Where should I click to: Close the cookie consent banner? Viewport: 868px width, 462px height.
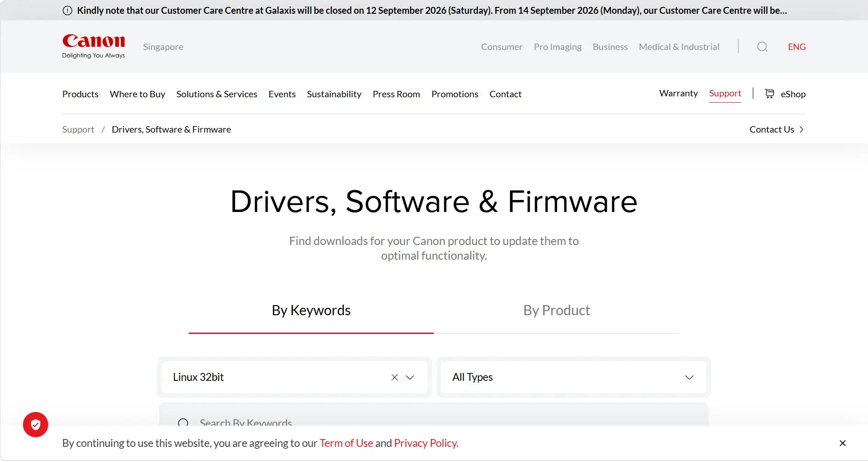(843, 443)
